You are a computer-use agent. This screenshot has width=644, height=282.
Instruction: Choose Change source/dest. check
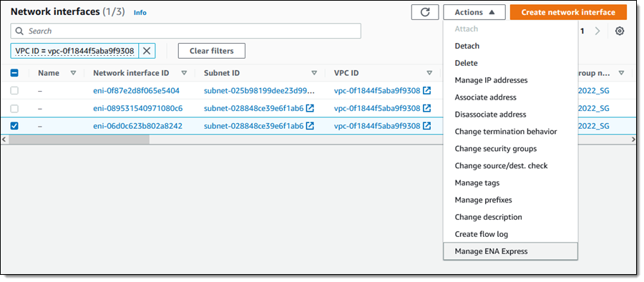(x=510, y=166)
